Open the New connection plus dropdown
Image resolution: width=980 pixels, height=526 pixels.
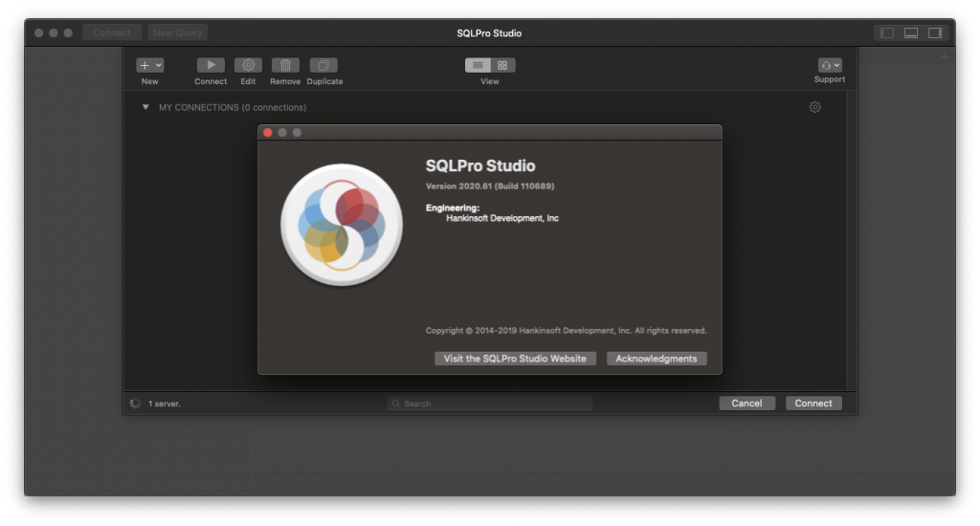(x=150, y=65)
